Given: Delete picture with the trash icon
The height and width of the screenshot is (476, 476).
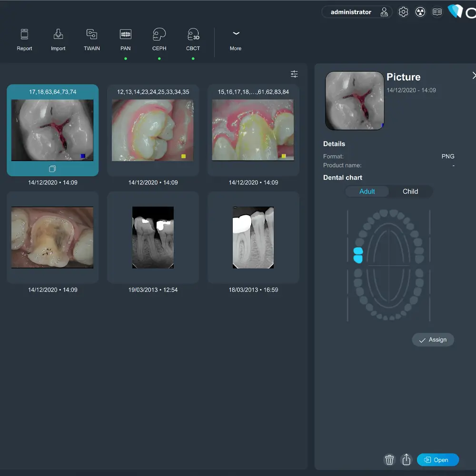Looking at the screenshot, I should tap(389, 460).
